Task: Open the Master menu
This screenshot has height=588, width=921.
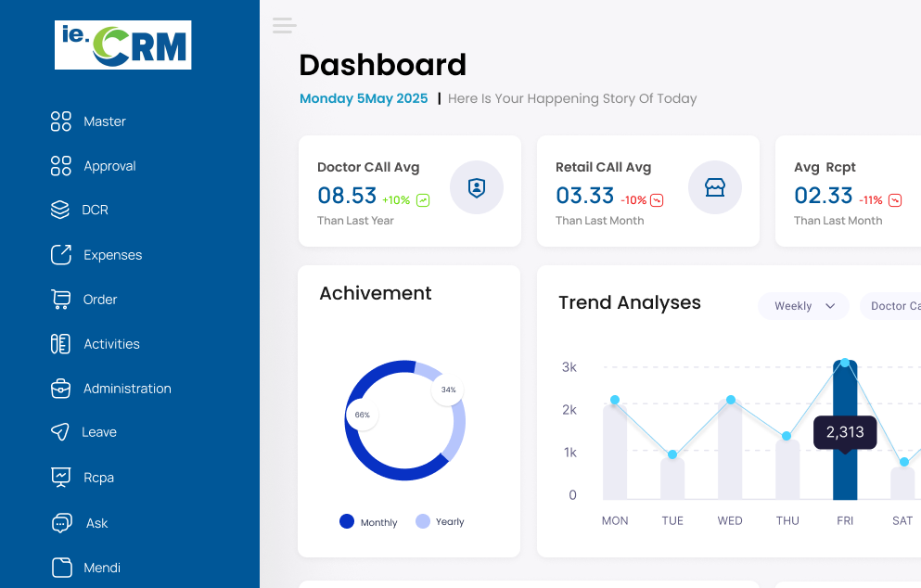Action: (105, 121)
